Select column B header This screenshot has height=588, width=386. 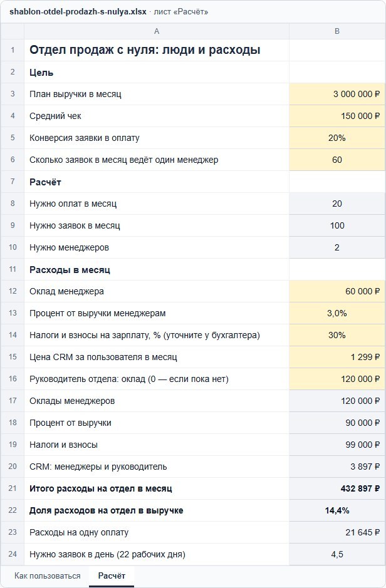point(337,31)
